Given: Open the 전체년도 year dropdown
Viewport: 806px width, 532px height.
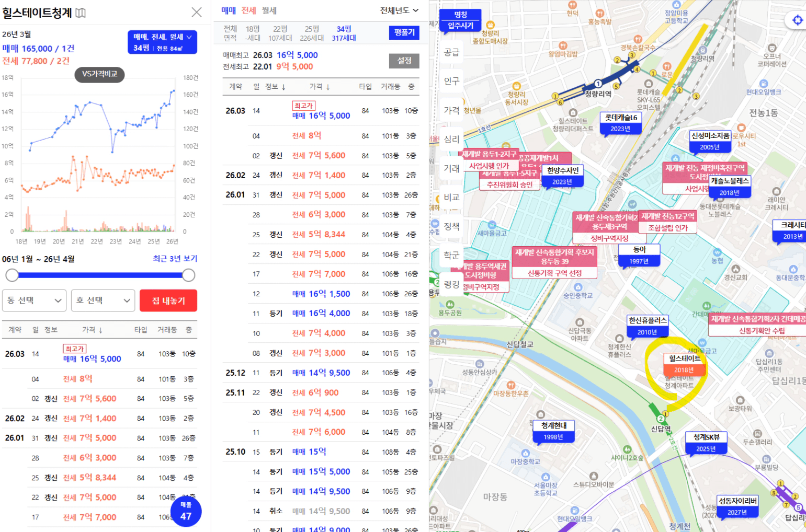Looking at the screenshot, I should (x=399, y=10).
